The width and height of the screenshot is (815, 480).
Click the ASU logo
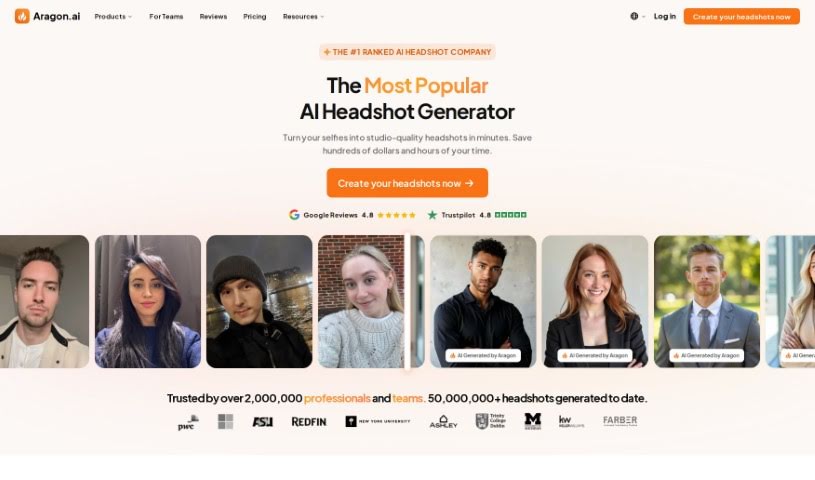tap(262, 422)
